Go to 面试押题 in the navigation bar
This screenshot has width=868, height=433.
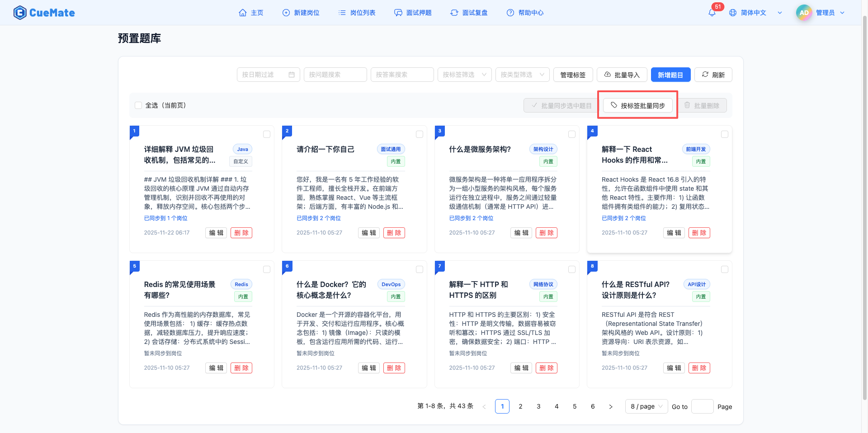point(413,13)
